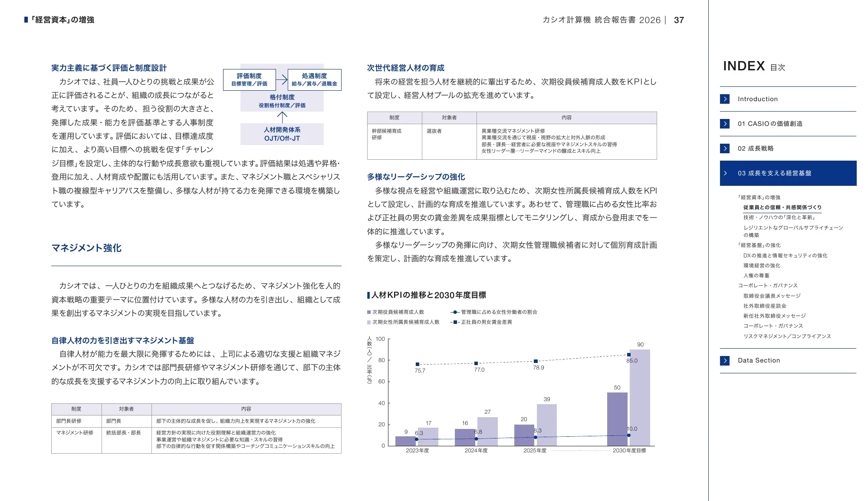This screenshot has height=501, width=868.
Task: Click the 評価制度 box in the diagram
Action: (250, 80)
